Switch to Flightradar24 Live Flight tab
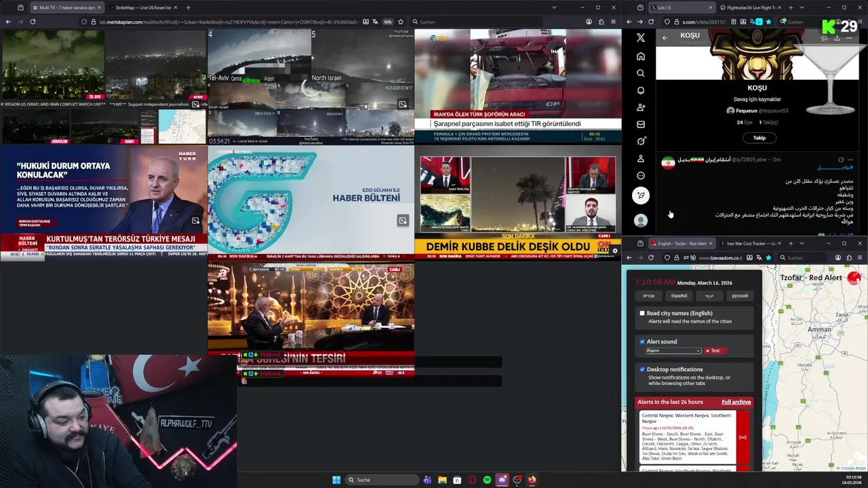Screen dimensions: 868x488 coord(751,7)
